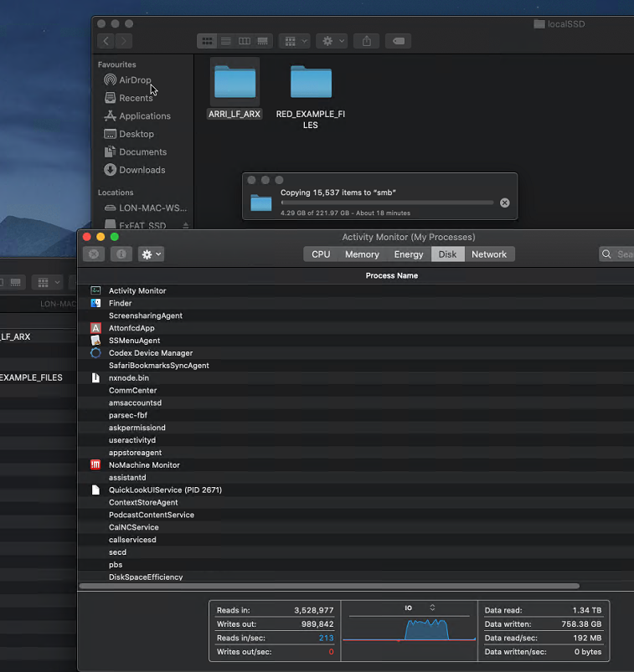Screen dimensions: 634x672
Task: Open group dropdown in background Finder window
Action: click(48, 282)
